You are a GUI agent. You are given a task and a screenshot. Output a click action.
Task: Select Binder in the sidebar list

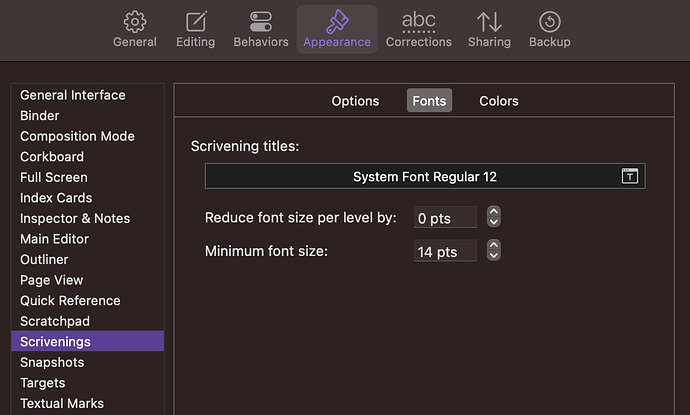[x=88, y=116]
